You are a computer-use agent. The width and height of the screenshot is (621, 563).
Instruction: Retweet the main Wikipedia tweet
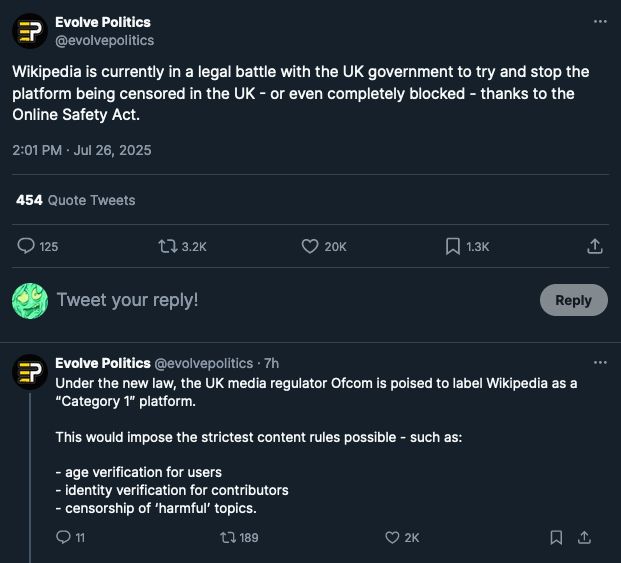(x=183, y=246)
